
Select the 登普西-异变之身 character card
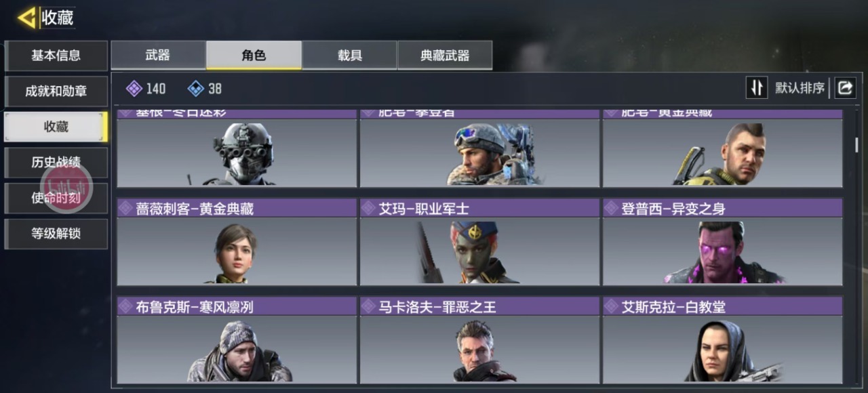tap(723, 242)
